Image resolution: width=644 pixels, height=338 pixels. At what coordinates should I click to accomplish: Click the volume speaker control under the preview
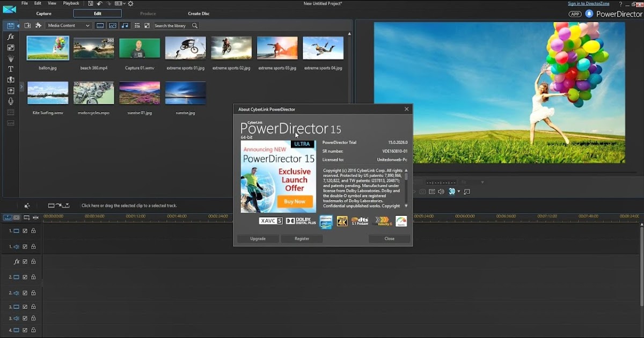tap(441, 192)
